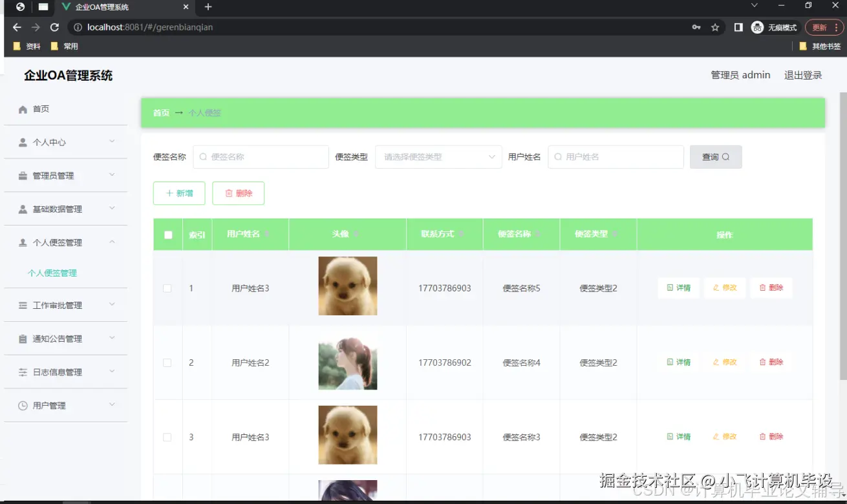Check the checkbox for row 3
The width and height of the screenshot is (847, 504).
pos(167,437)
